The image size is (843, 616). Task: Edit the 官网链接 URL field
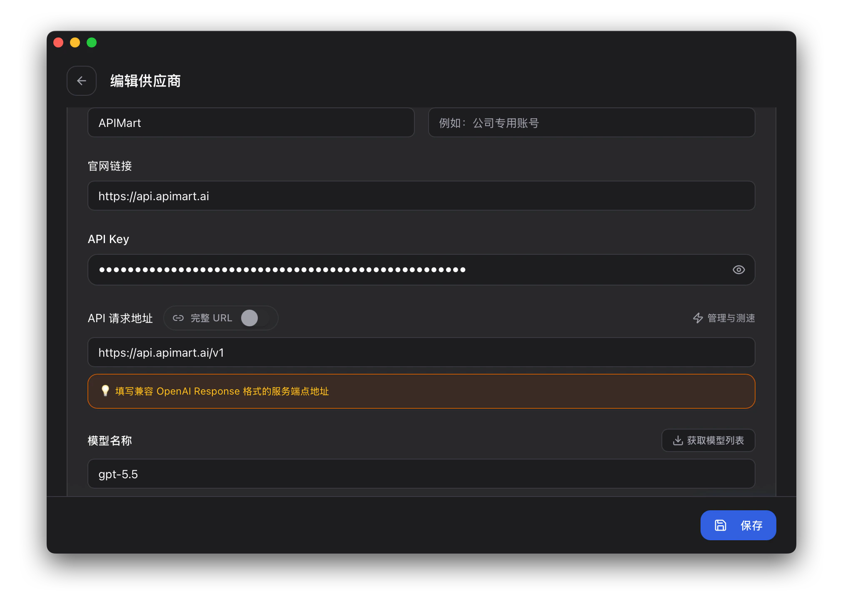[x=421, y=196]
